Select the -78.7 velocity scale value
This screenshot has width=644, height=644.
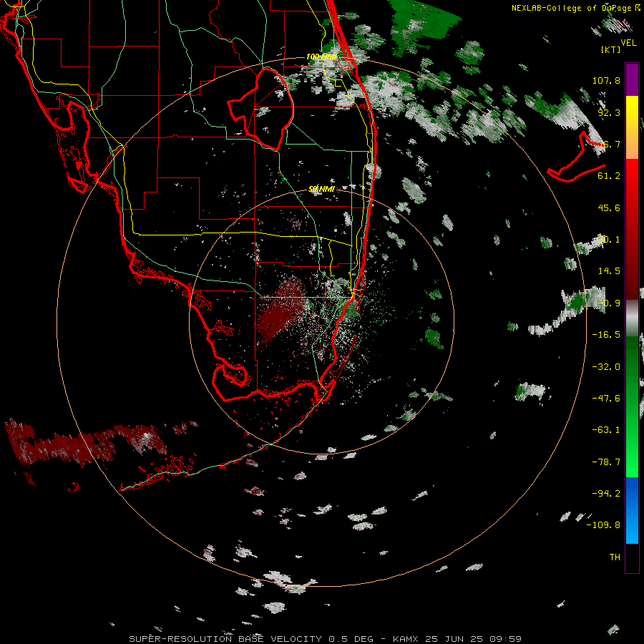coord(606,462)
